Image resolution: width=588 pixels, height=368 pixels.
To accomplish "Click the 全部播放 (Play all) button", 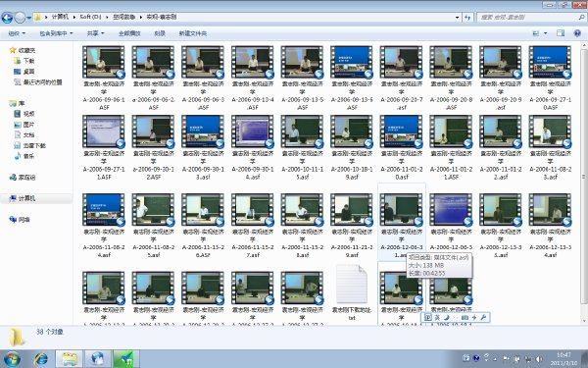I will [129, 33].
